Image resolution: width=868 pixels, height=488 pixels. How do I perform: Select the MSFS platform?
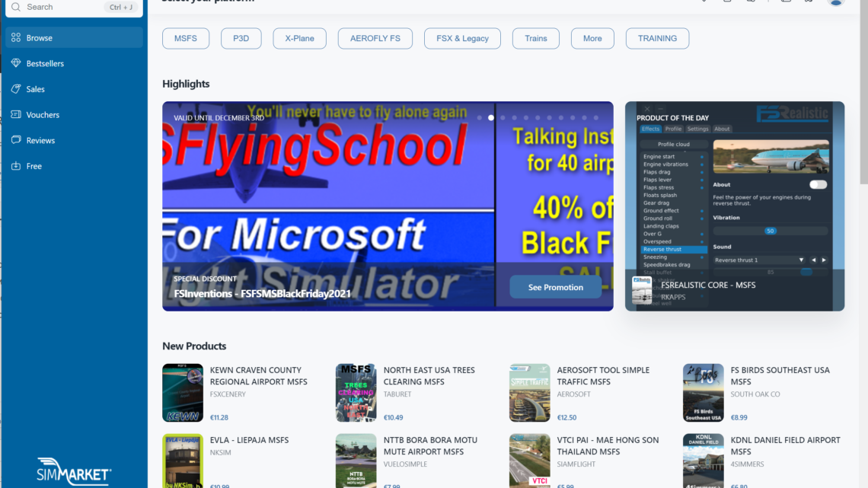(x=186, y=38)
